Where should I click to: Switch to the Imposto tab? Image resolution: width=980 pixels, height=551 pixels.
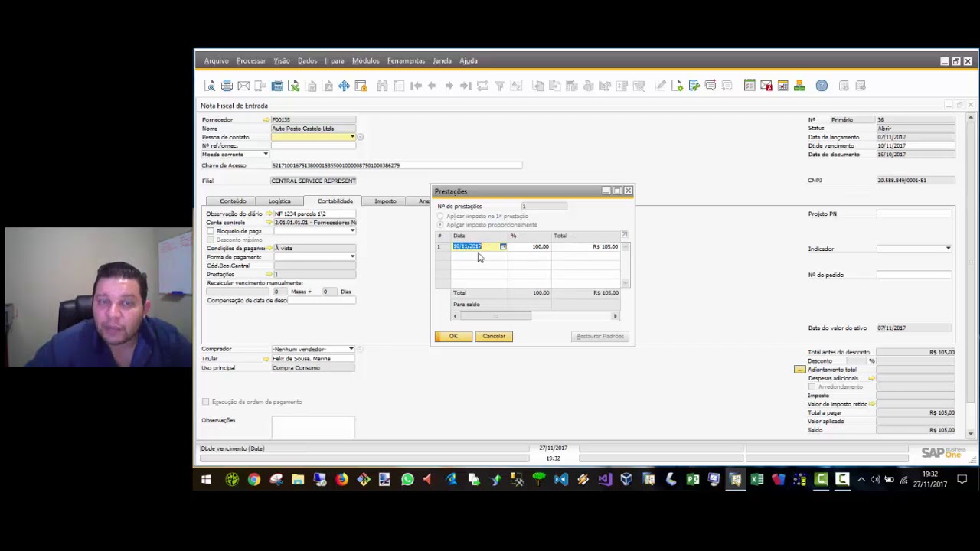click(385, 201)
